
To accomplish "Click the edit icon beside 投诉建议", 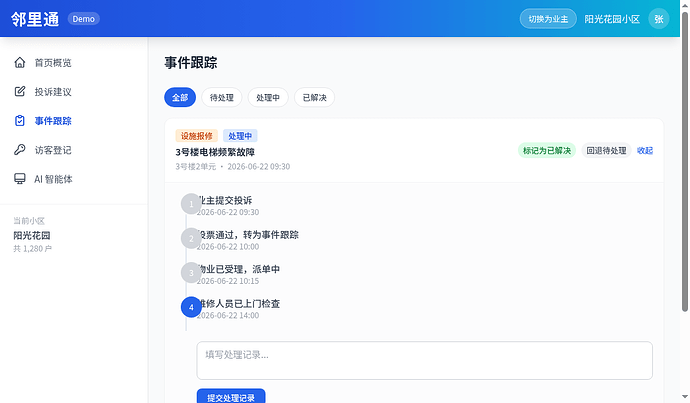I will pos(20,92).
